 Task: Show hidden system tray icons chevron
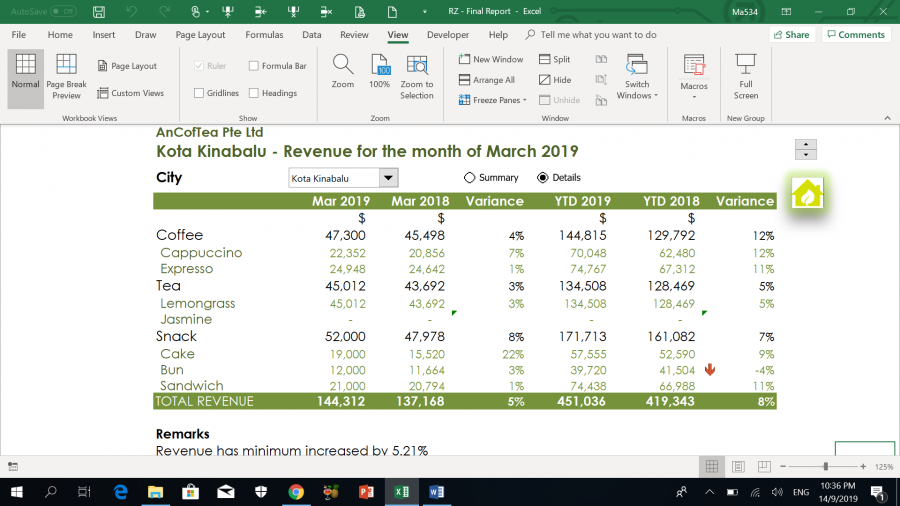click(x=709, y=492)
